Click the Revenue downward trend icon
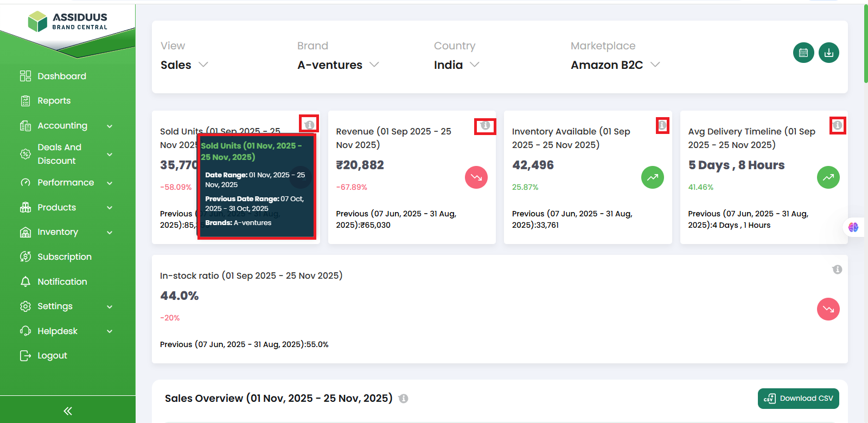The width and height of the screenshot is (868, 423). click(476, 177)
